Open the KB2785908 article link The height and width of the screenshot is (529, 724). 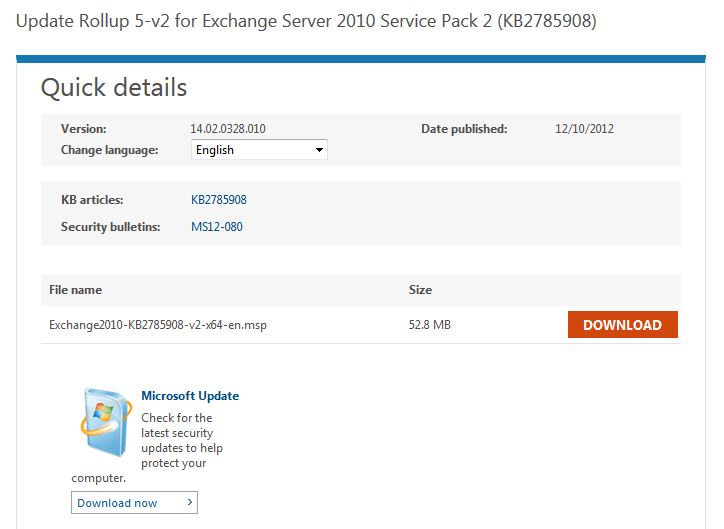click(219, 200)
